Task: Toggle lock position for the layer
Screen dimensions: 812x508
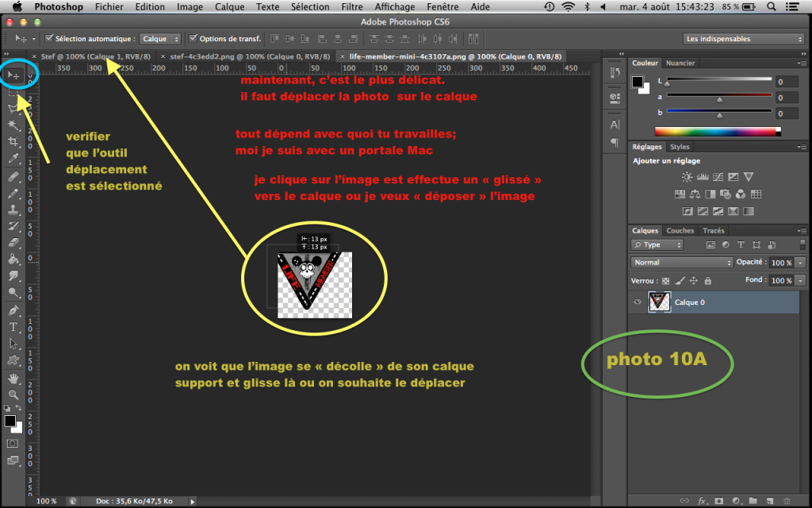Action: coord(694,280)
